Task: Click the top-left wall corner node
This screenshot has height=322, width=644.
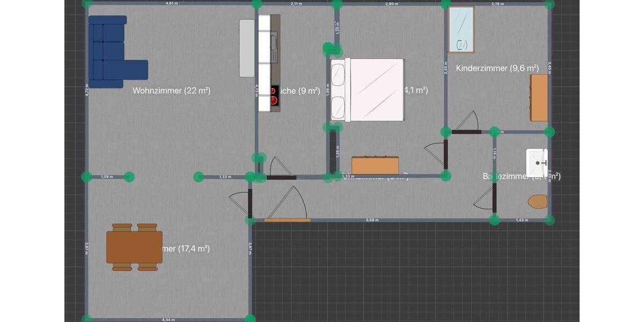Action: pos(87,3)
